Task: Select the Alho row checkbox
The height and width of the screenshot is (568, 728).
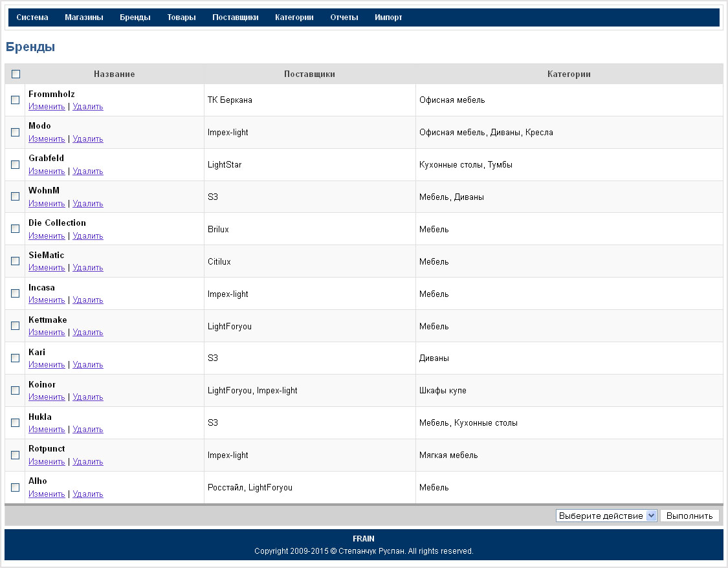Action: [x=16, y=487]
